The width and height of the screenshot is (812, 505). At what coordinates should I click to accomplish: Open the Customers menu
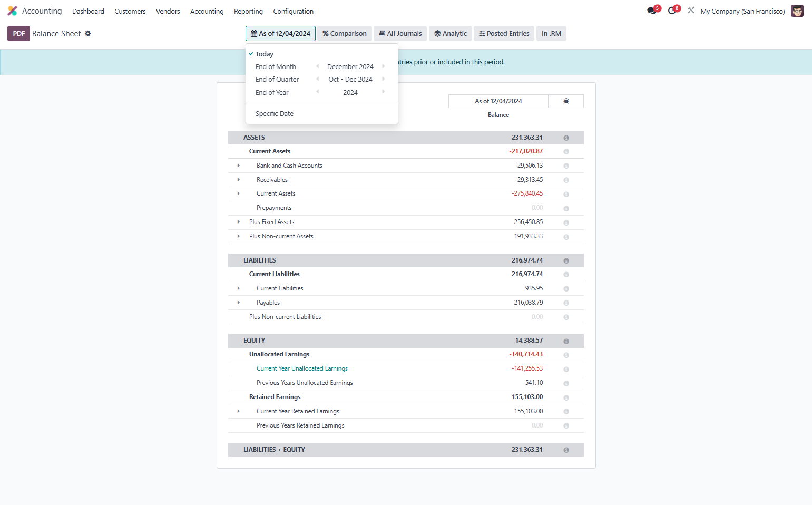(x=130, y=11)
